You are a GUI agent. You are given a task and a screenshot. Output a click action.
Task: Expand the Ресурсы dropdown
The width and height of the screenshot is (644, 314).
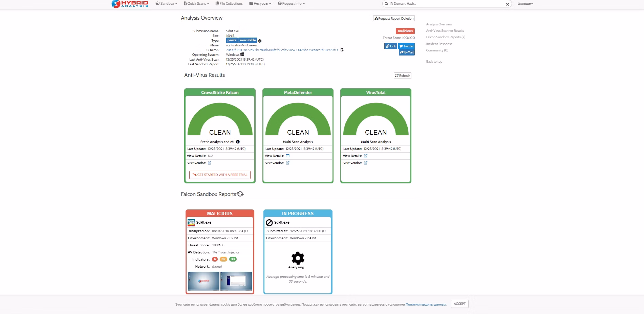point(260,4)
